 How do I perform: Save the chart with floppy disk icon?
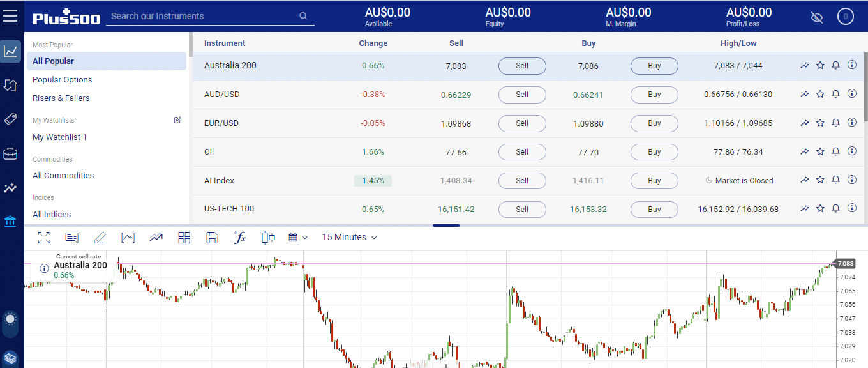tap(213, 238)
